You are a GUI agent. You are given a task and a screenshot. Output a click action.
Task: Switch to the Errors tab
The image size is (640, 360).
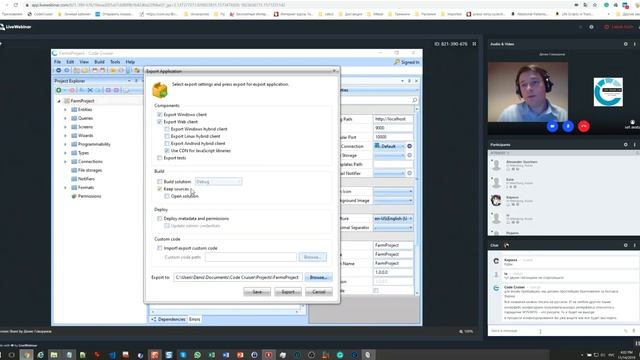(195, 319)
